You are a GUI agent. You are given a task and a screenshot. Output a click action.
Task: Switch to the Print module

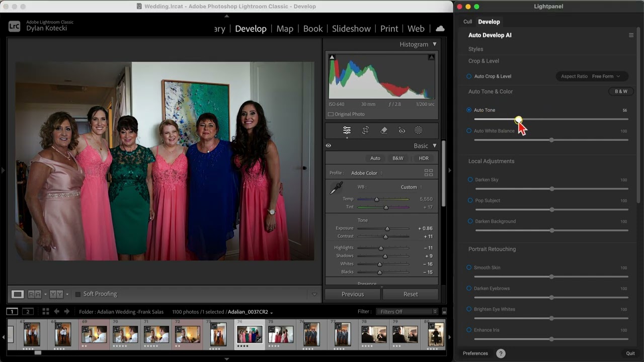point(389,29)
